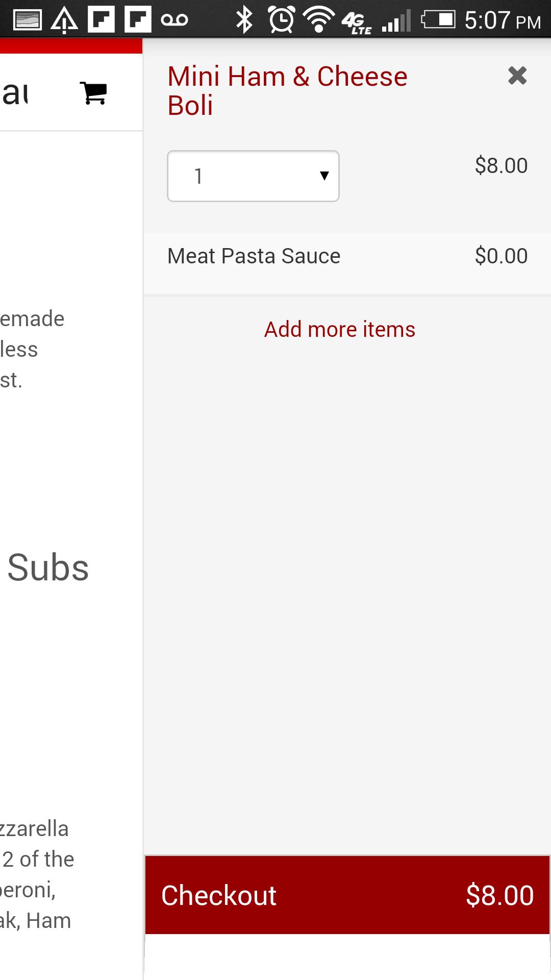
Task: Select the Meat Pasta Sauce row
Action: (347, 256)
